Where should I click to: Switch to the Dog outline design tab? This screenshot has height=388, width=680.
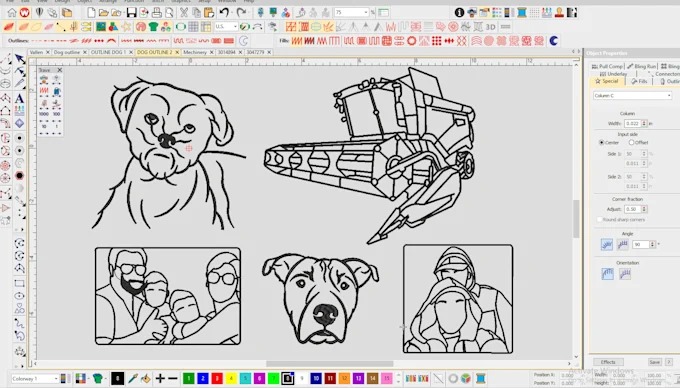pyautogui.click(x=67, y=52)
